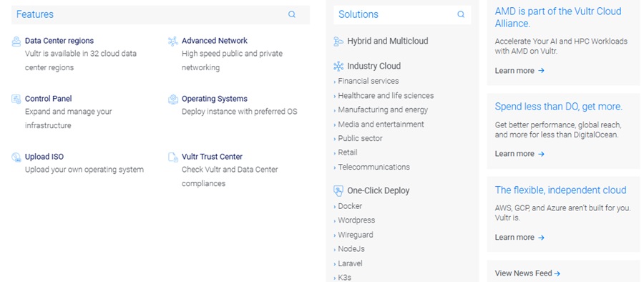Click the Operating Systems icon

click(173, 99)
